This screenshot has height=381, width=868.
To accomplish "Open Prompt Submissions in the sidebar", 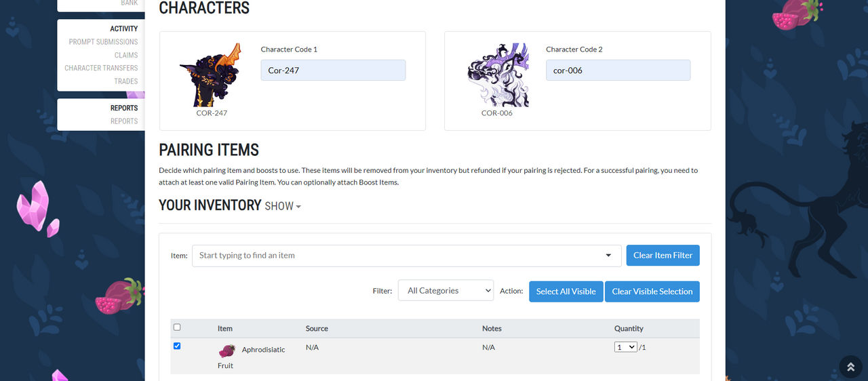I will (103, 42).
